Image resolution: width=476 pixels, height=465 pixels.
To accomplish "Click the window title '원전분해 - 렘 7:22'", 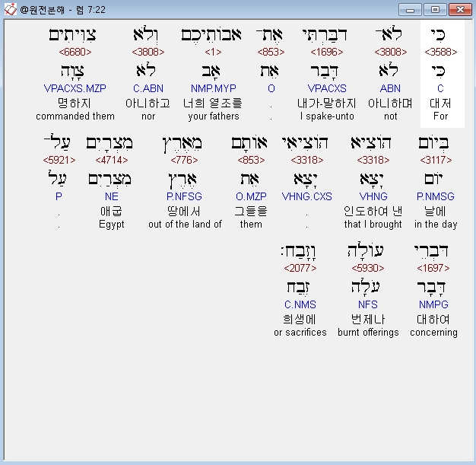I will coord(63,10).
